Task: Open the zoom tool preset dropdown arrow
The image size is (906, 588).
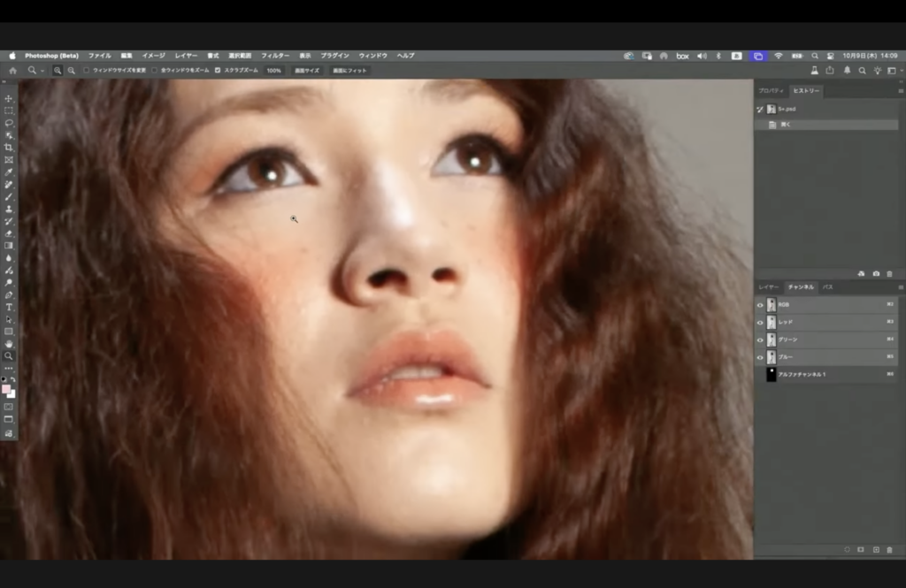Action: pos(42,70)
